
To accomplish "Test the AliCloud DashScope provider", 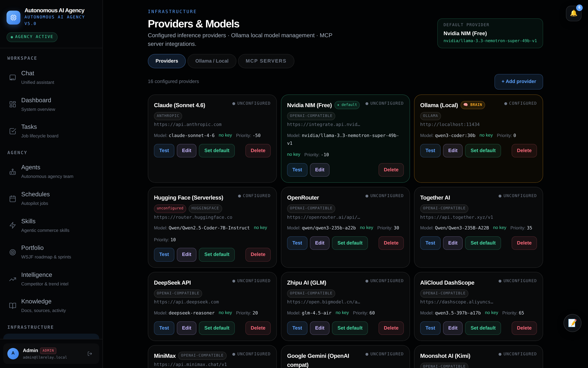I will point(430,328).
